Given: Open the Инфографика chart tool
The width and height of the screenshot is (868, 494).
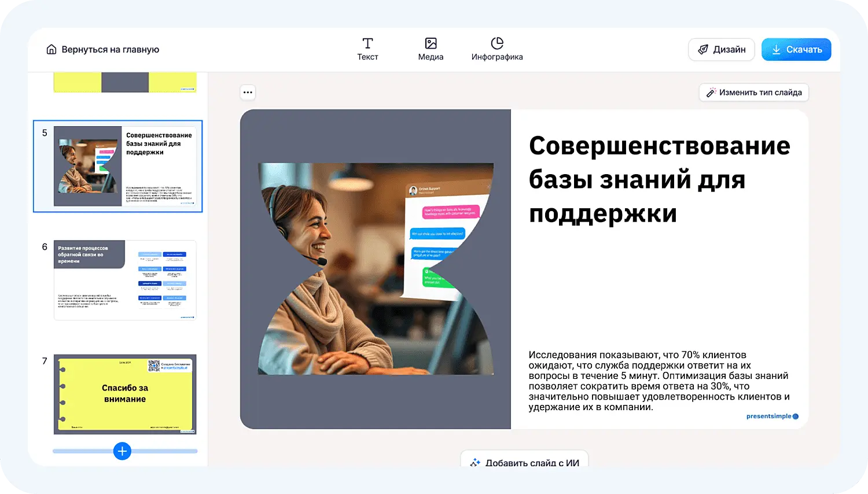Looking at the screenshot, I should pos(497,43).
